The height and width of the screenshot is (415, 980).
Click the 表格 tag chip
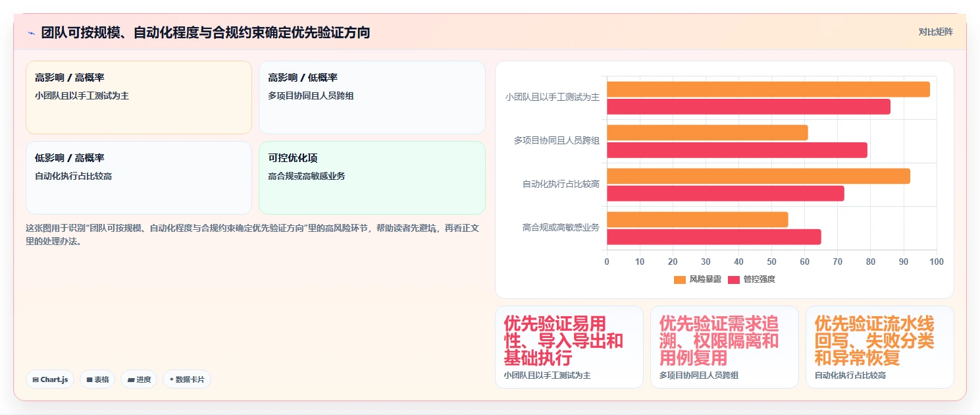pos(97,379)
